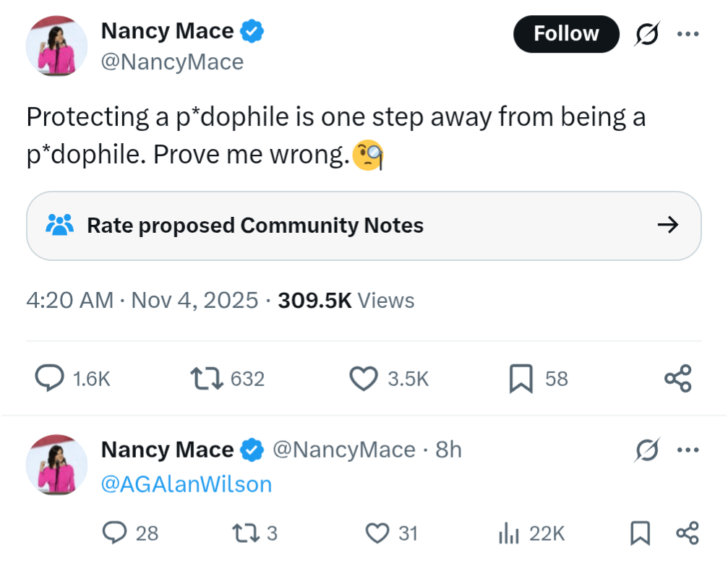728x566 pixels.
Task: Bookmark the reply post
Action: pos(639,533)
